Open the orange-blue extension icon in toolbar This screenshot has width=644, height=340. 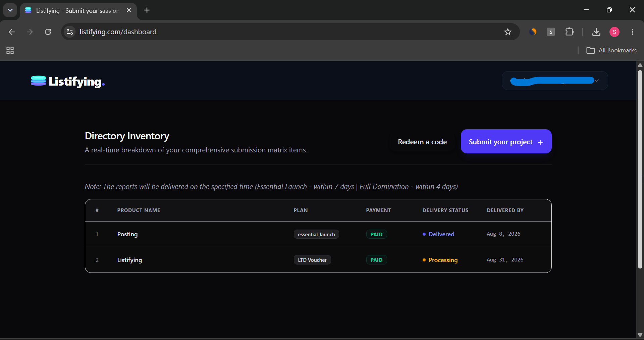coord(533,32)
